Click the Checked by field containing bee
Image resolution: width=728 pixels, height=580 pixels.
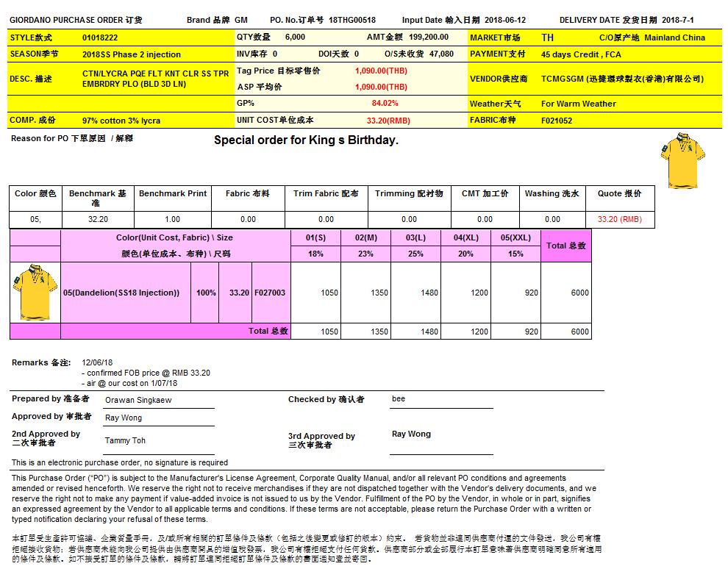pyautogui.click(x=399, y=399)
